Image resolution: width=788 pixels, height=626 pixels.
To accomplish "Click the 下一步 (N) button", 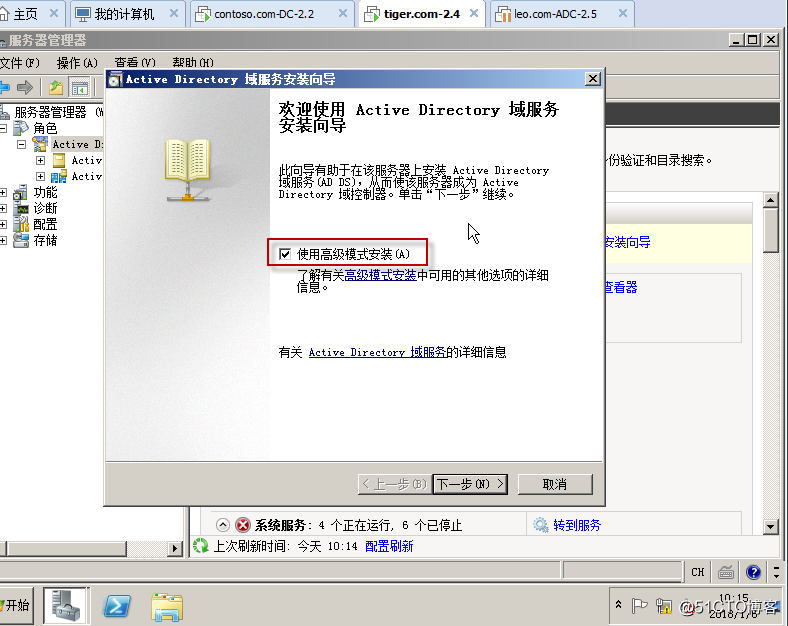I will (x=470, y=484).
